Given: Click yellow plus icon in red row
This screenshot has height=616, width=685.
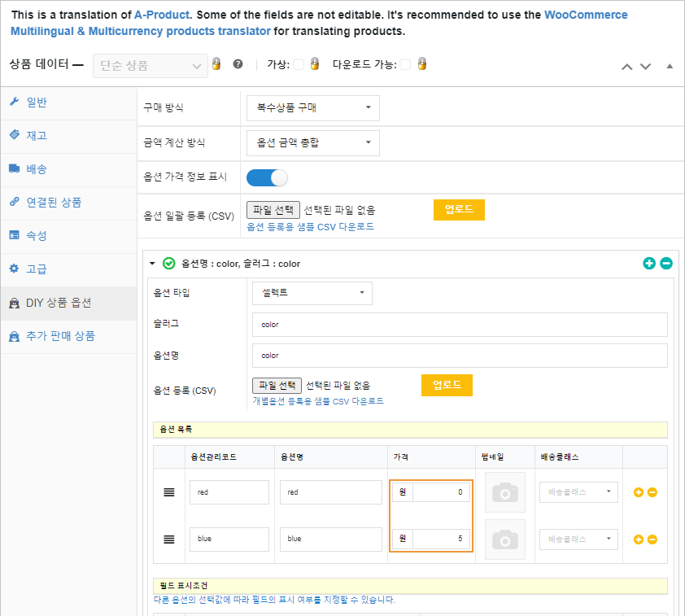Looking at the screenshot, I should [x=639, y=492].
